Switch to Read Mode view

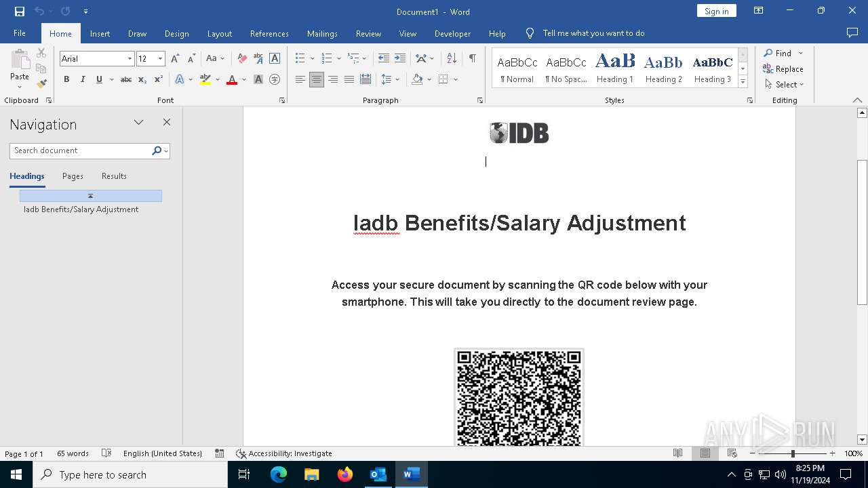point(677,453)
